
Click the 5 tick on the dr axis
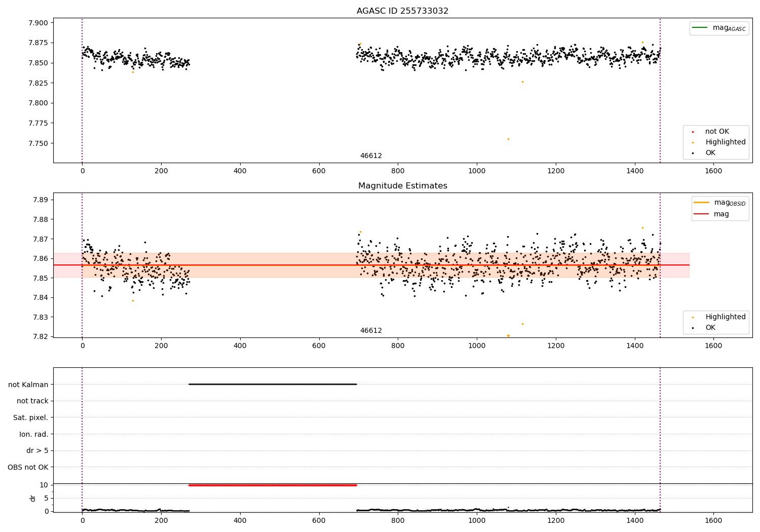coord(46,498)
